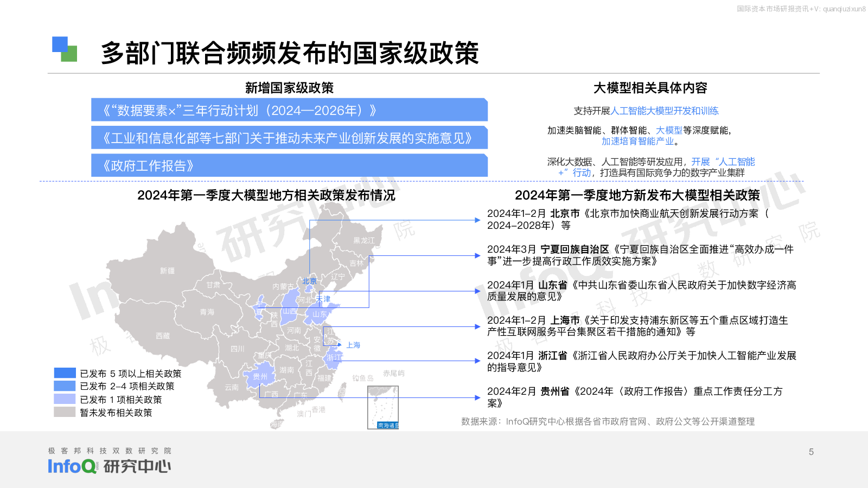Click the 《政府工作报告》 banner
Viewport: 868px width, 488px height.
tap(289, 165)
